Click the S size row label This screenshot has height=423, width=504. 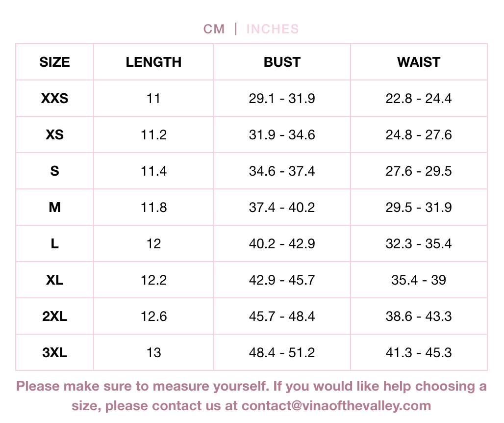(x=55, y=171)
